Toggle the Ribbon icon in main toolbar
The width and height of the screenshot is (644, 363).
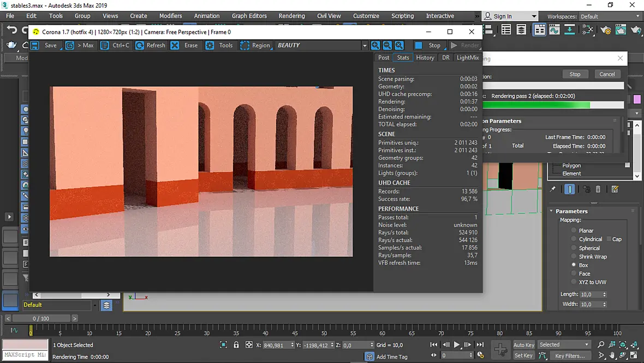[x=539, y=30]
